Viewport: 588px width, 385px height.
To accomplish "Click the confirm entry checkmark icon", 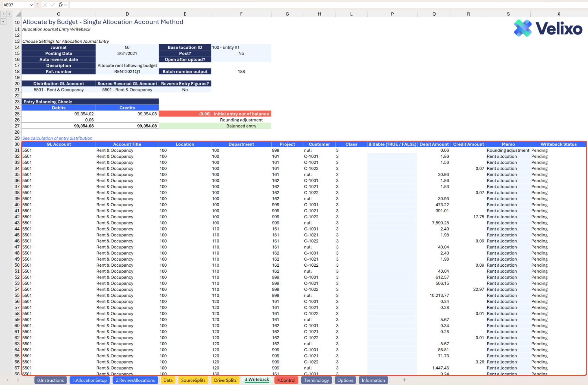I will tap(52, 5).
